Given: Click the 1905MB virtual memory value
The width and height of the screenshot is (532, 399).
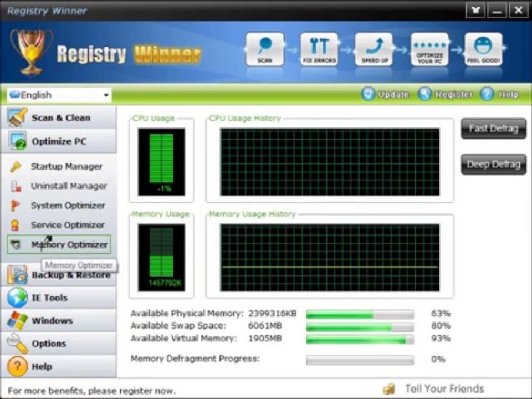Looking at the screenshot, I should pos(265,338).
